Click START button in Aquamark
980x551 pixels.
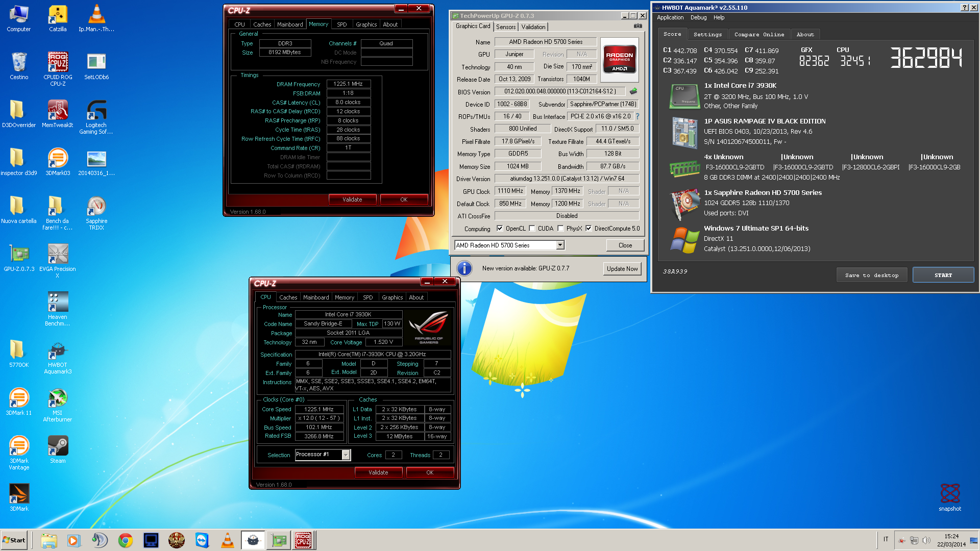(943, 275)
